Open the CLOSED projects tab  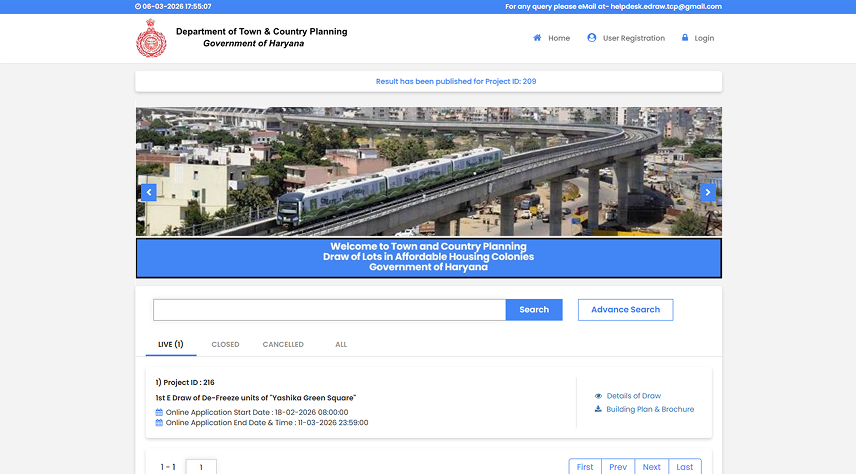coord(225,344)
